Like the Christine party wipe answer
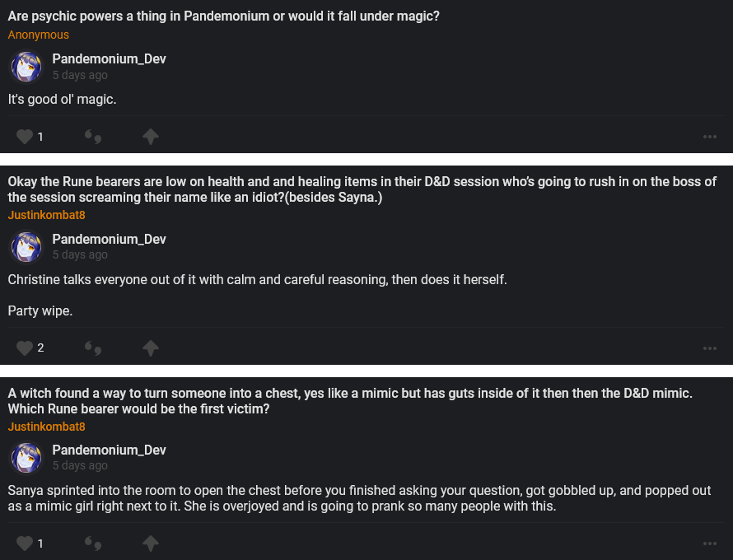 pyautogui.click(x=26, y=348)
